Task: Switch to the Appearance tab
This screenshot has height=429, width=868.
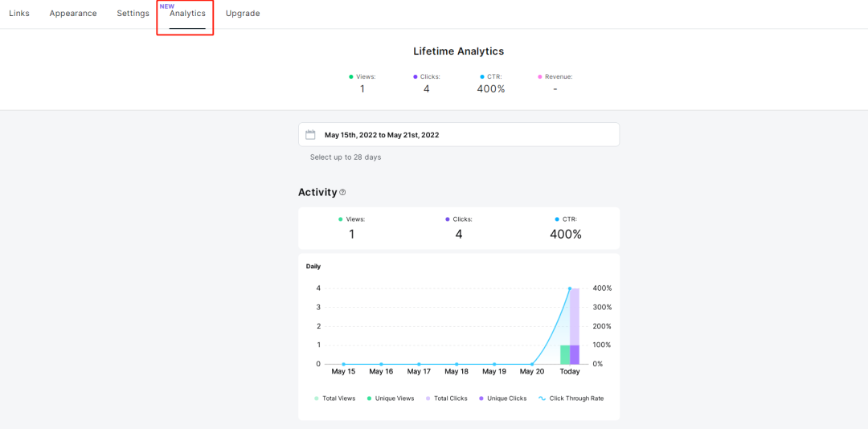Action: click(73, 14)
